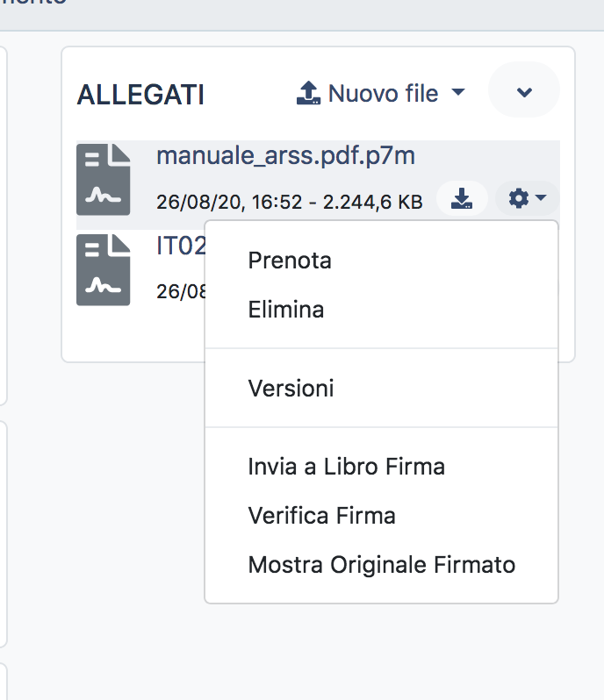Download the manuale_arss.pdf.p7m file
The width and height of the screenshot is (604, 700).
[x=462, y=200]
